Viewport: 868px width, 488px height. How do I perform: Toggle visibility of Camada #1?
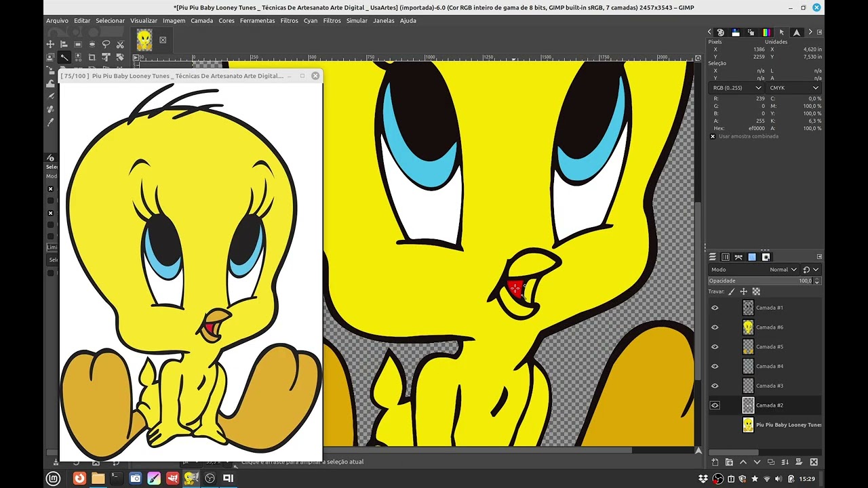(x=715, y=308)
